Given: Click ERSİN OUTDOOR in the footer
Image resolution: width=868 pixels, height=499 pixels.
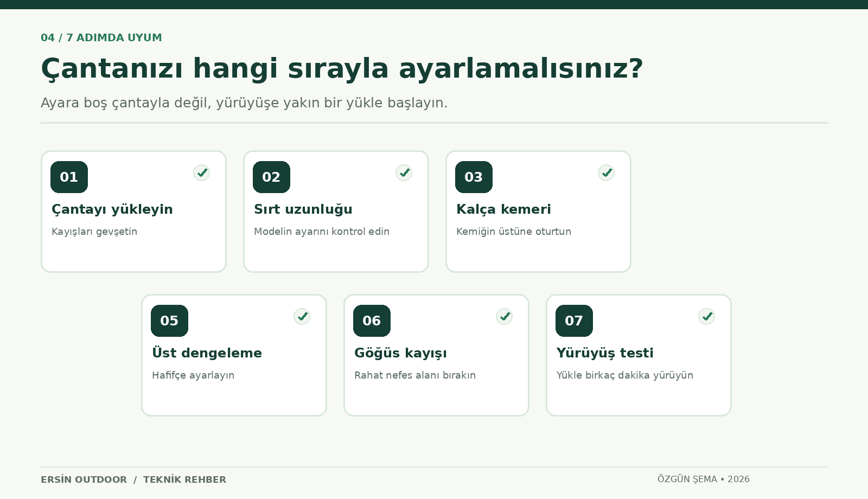Looking at the screenshot, I should 84,479.
